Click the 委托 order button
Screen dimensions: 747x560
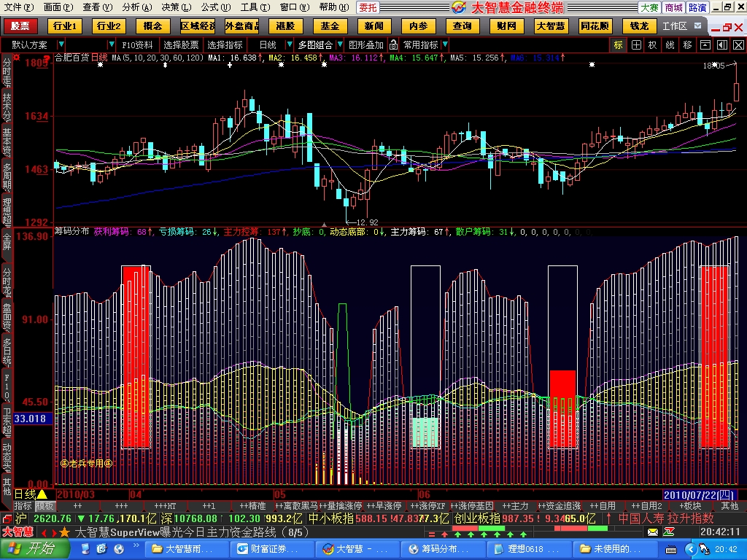pos(368,7)
